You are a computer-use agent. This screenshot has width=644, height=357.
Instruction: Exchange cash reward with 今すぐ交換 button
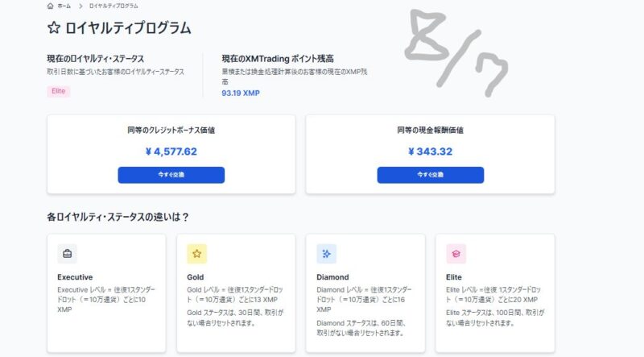[x=431, y=175]
